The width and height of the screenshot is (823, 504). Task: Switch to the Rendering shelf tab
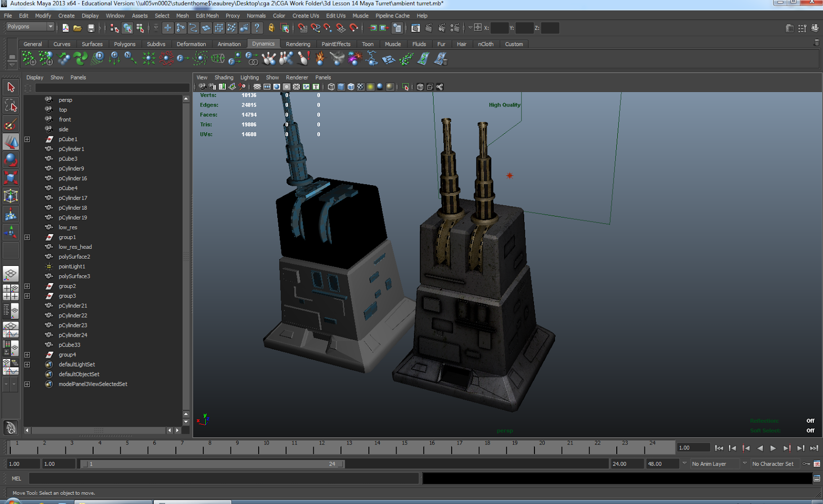click(298, 44)
